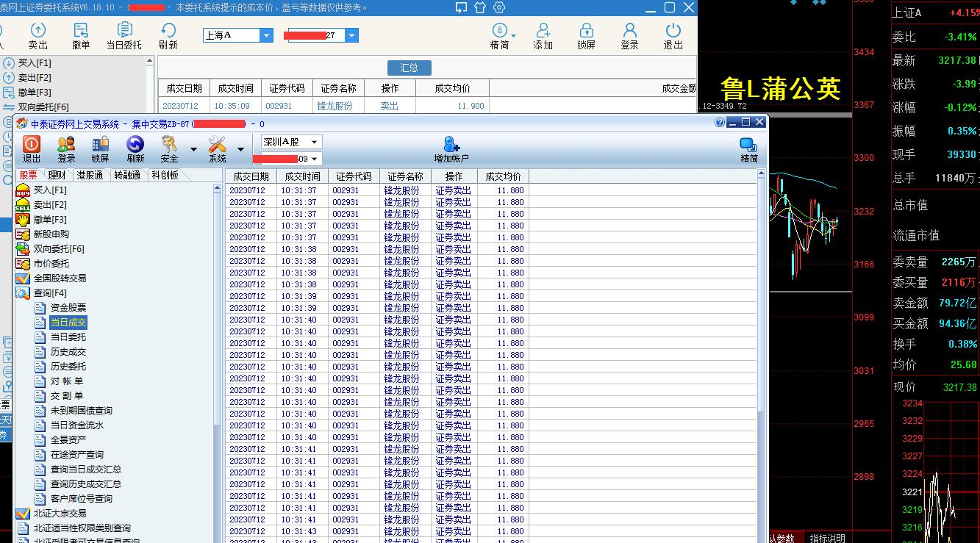Click the tree panel scroll-up arrow
The width and height of the screenshot is (980, 543).
(217, 188)
